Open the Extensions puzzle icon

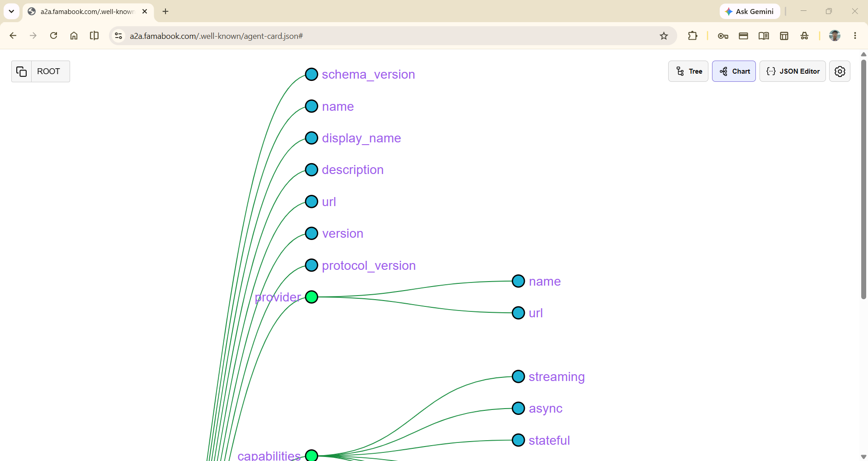[692, 36]
